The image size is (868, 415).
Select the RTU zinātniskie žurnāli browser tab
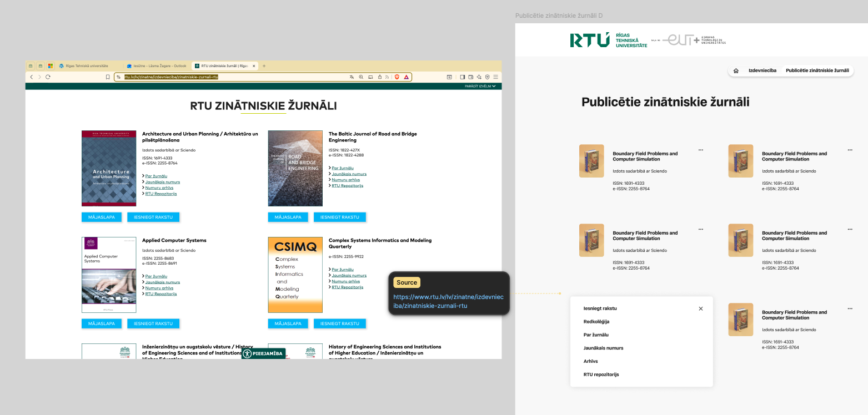click(x=224, y=66)
